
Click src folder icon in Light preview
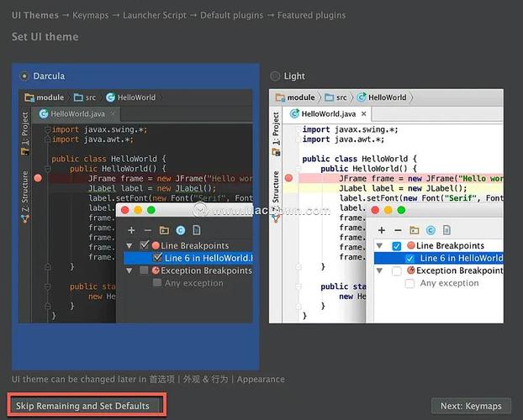tap(330, 97)
